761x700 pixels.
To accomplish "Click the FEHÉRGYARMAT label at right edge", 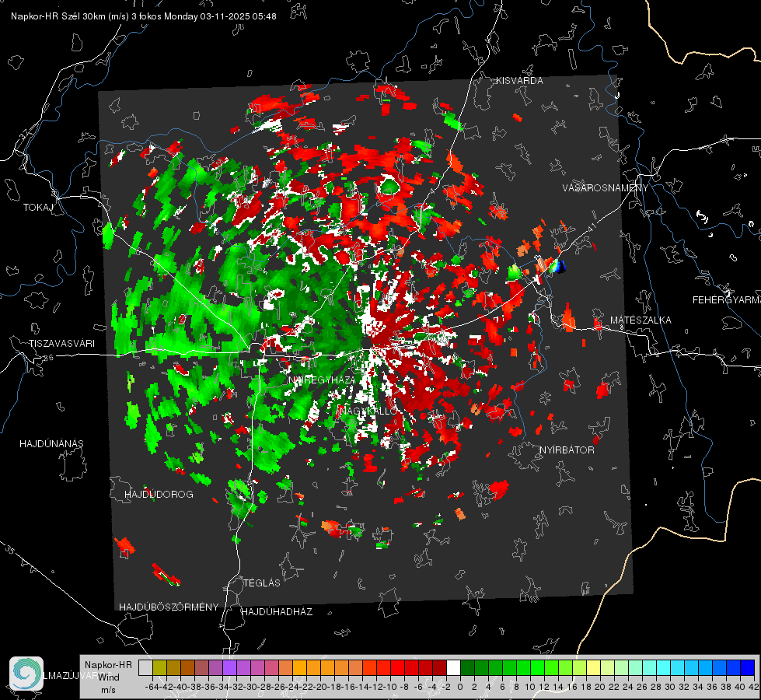I will point(726,300).
